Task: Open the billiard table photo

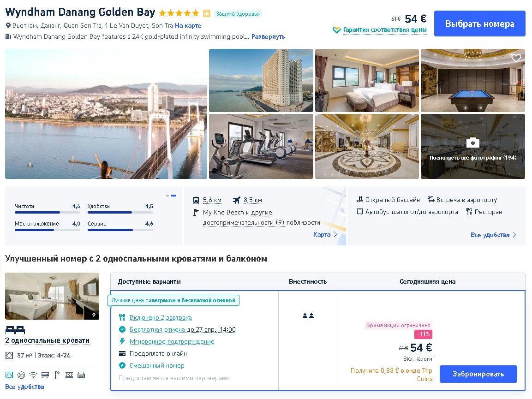Action: (472, 80)
